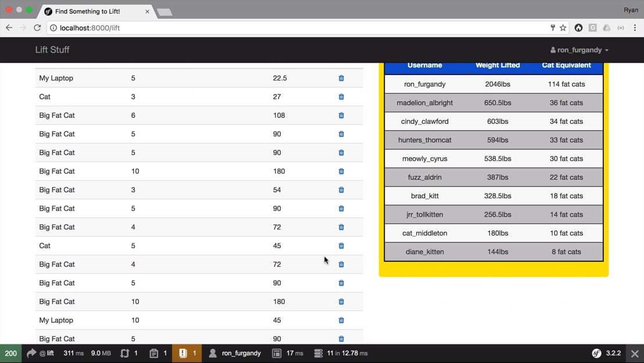Open the ron_furgandy security toolbar panel
The width and height of the screenshot is (644, 363).
(x=235, y=353)
